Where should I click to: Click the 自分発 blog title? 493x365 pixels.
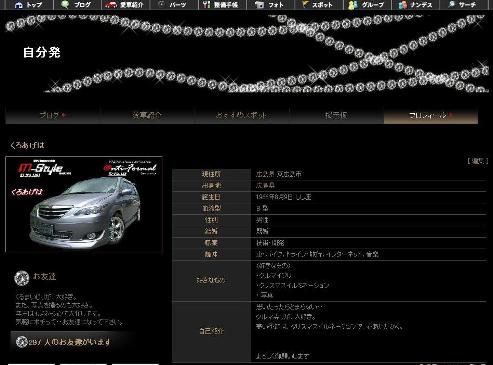coord(42,53)
